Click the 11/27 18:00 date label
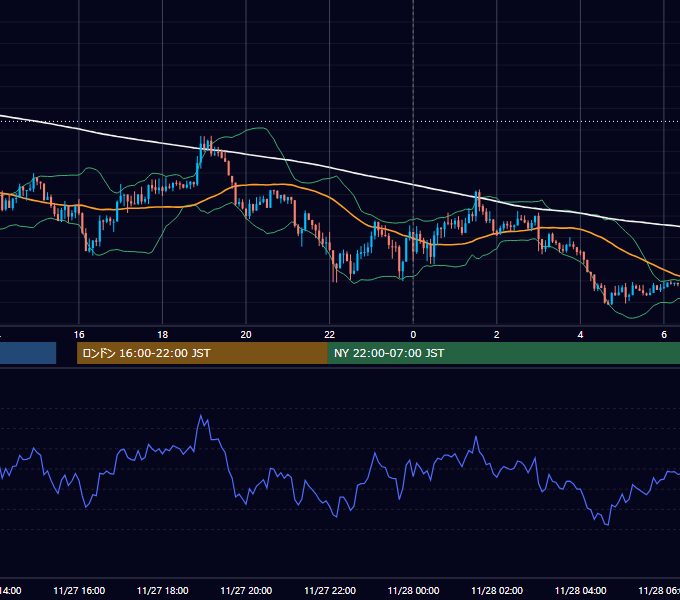This screenshot has width=680, height=600. [x=163, y=590]
